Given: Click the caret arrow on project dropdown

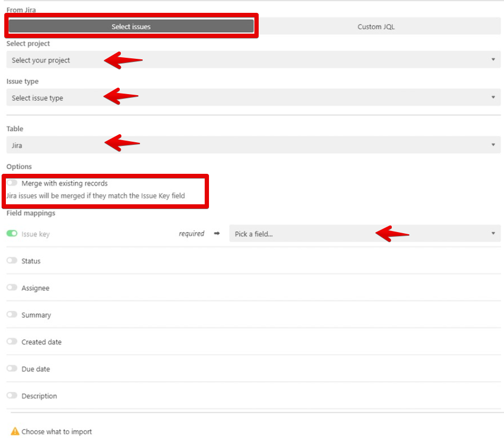Looking at the screenshot, I should click(x=493, y=60).
